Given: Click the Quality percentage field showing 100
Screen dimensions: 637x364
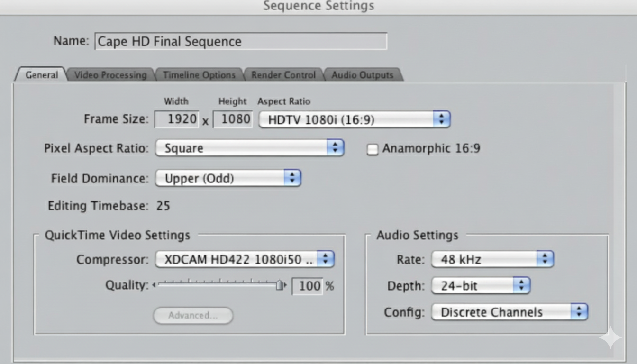Looking at the screenshot, I should 308,285.
